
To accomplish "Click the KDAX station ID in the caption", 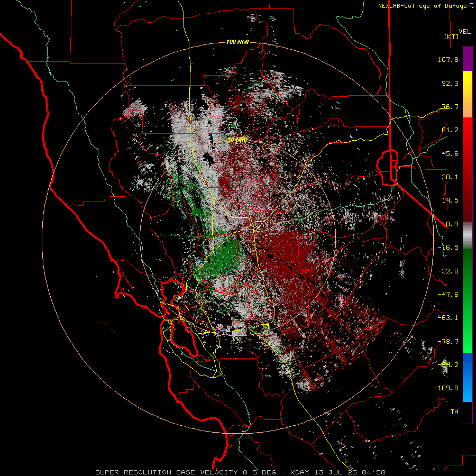I will point(300,472).
